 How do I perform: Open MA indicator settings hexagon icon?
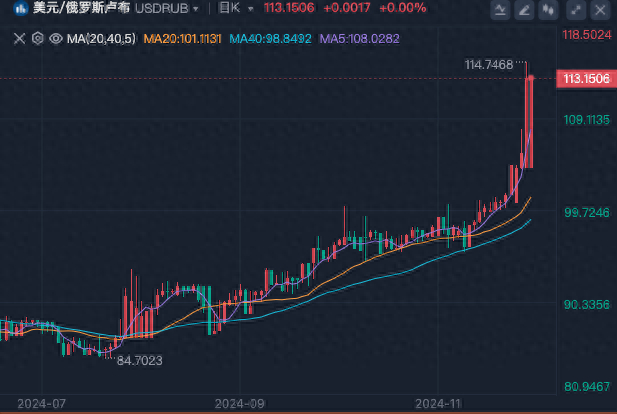[x=37, y=39]
